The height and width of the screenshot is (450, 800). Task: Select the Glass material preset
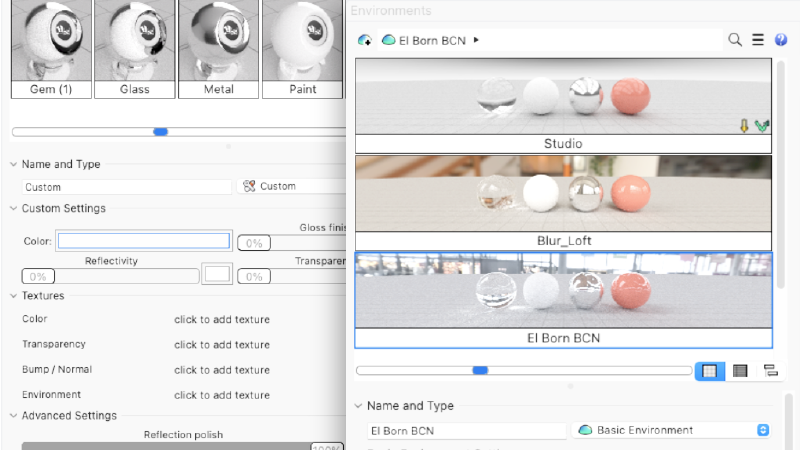134,49
